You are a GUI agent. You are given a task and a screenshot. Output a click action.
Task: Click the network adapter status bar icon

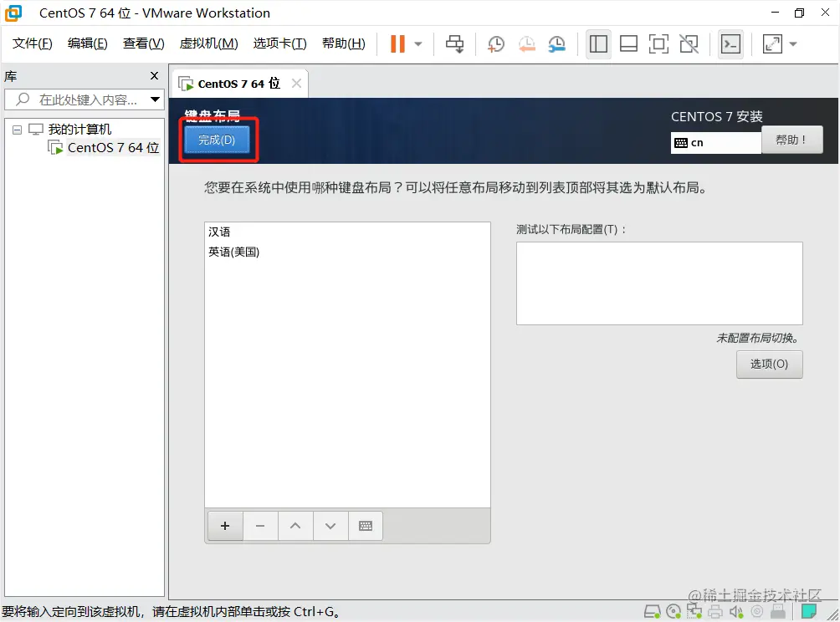694,611
